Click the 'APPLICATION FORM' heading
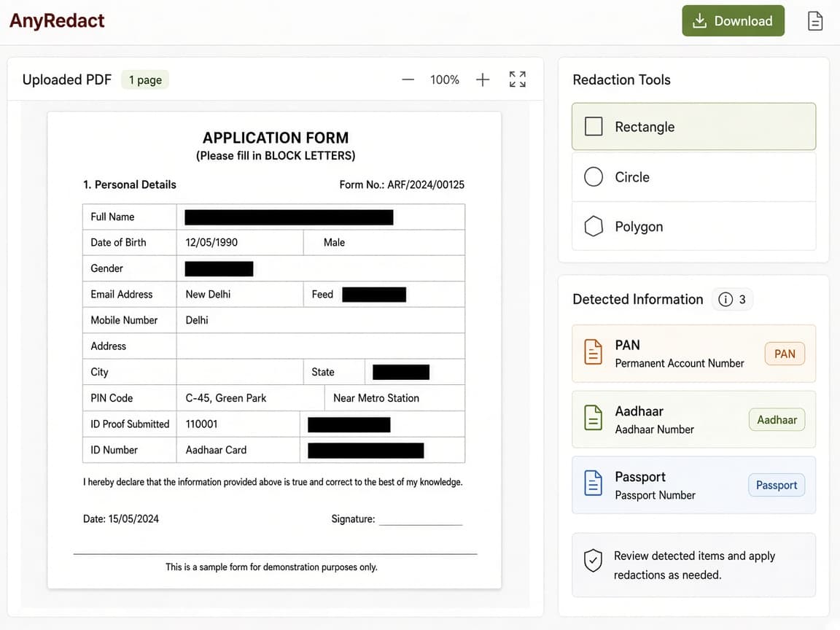 tap(276, 138)
